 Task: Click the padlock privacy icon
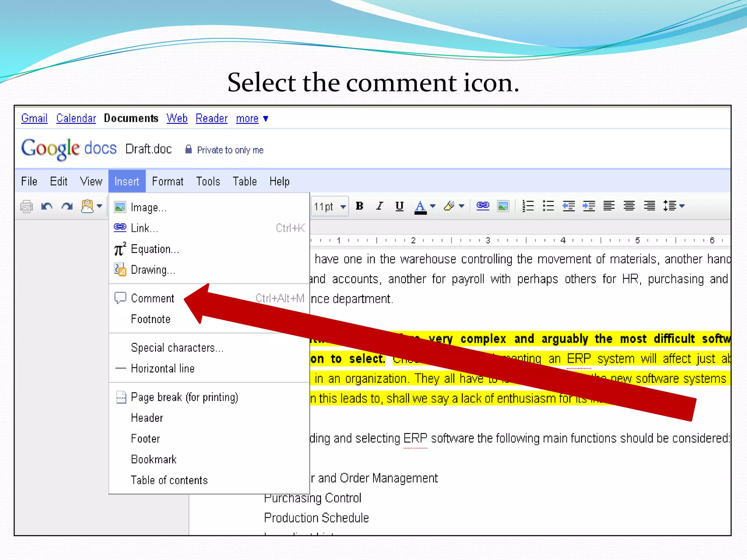[x=188, y=149]
